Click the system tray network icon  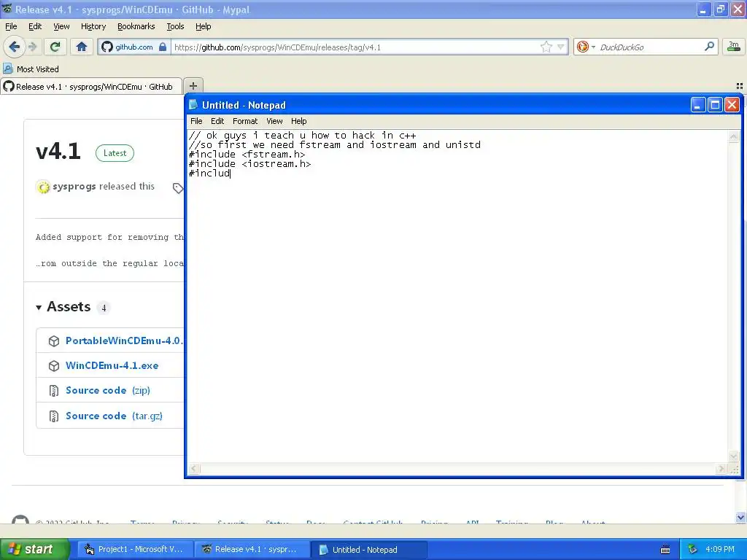(x=692, y=549)
